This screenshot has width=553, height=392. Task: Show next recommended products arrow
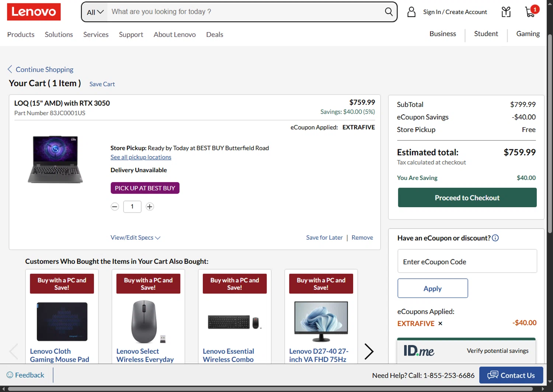369,351
